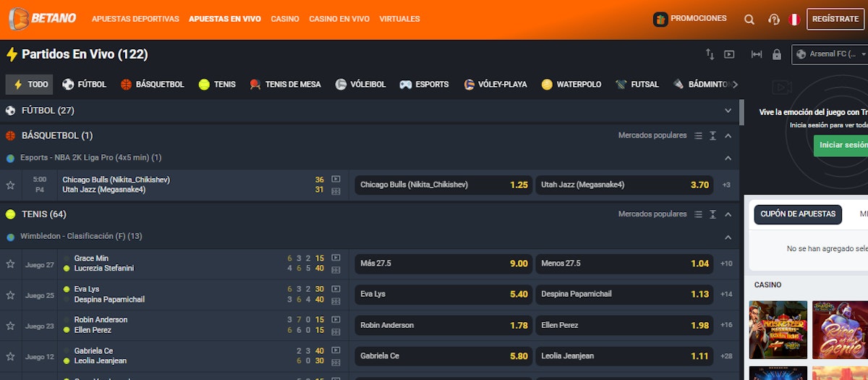Viewport: 868px width, 380px height.
Task: Click the Promociones gift icon
Action: coord(660,20)
